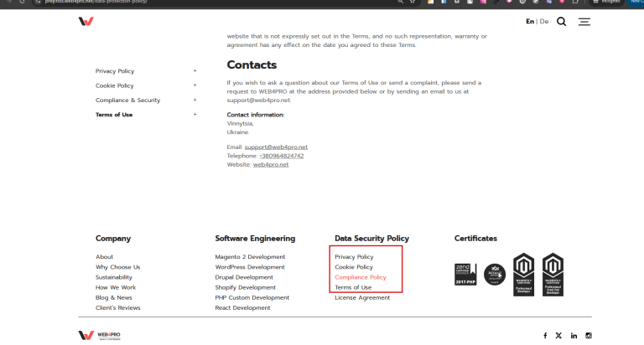The width and height of the screenshot is (644, 345).
Task: Click the WEB4PRO logo in header
Action: (x=86, y=21)
